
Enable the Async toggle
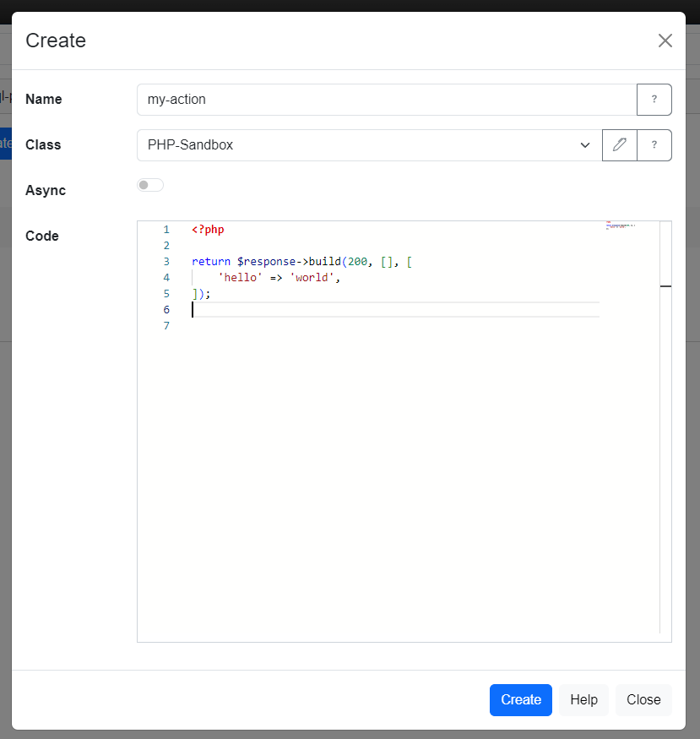[x=150, y=184]
